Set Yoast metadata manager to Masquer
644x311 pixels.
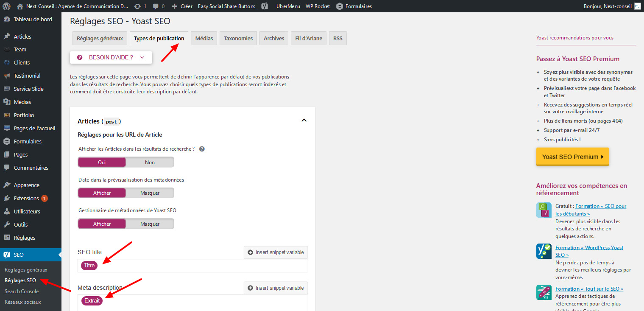pos(150,224)
